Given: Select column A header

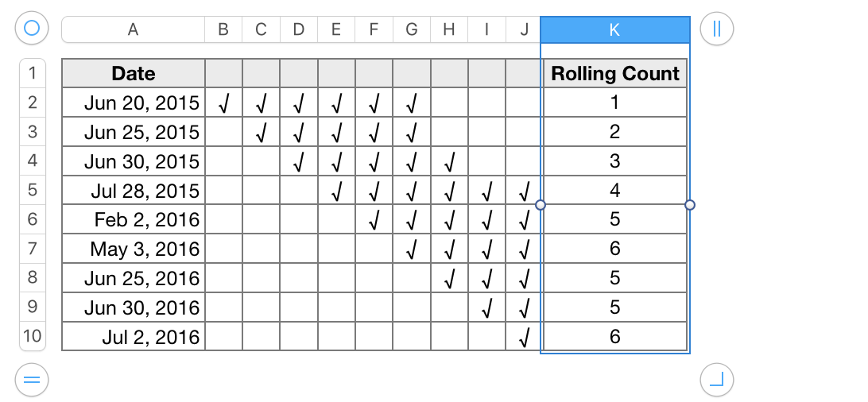Looking at the screenshot, I should (x=133, y=29).
